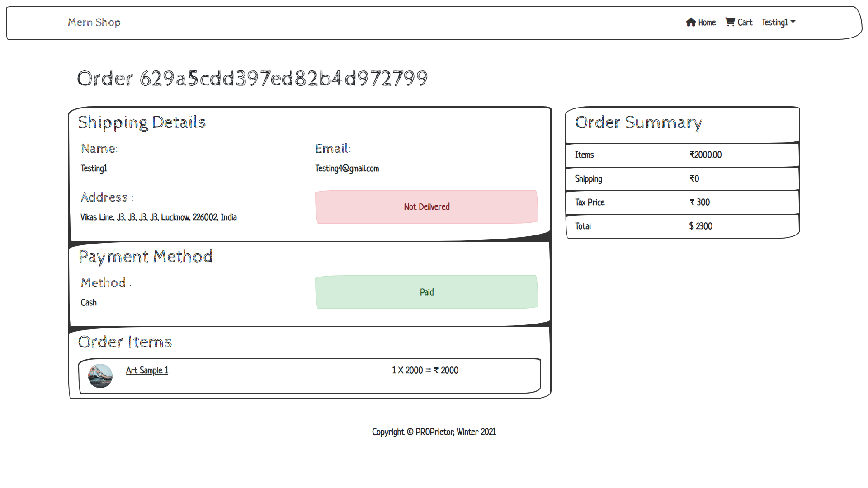Click the copyright footer text
868x488 pixels.
(x=434, y=432)
